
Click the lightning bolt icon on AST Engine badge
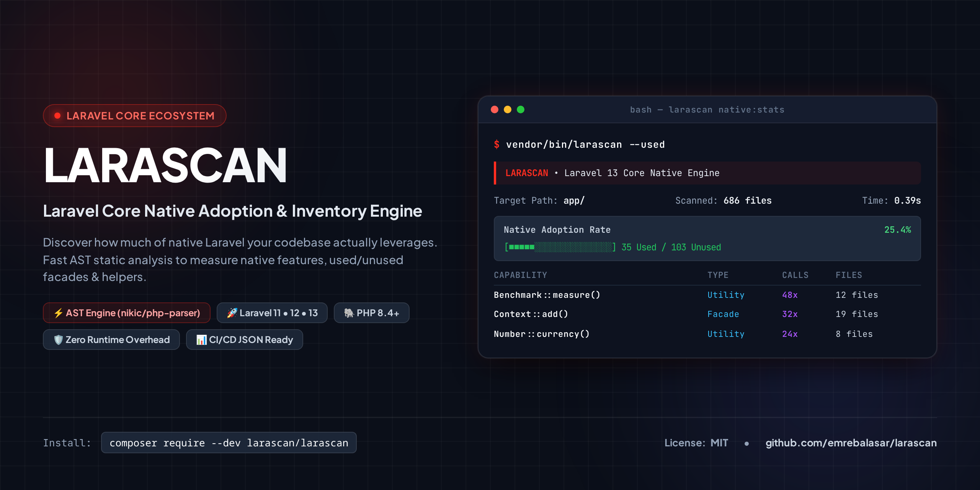coord(58,313)
